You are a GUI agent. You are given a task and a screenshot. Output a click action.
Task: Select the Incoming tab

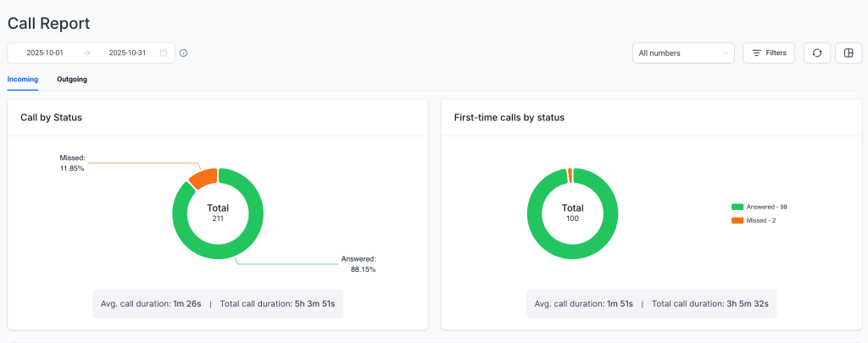pyautogui.click(x=22, y=80)
